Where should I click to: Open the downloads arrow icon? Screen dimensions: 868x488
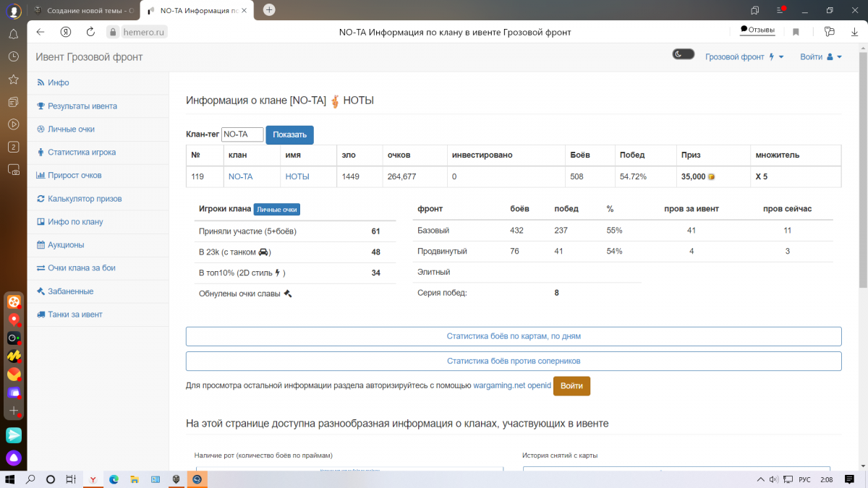click(x=854, y=32)
